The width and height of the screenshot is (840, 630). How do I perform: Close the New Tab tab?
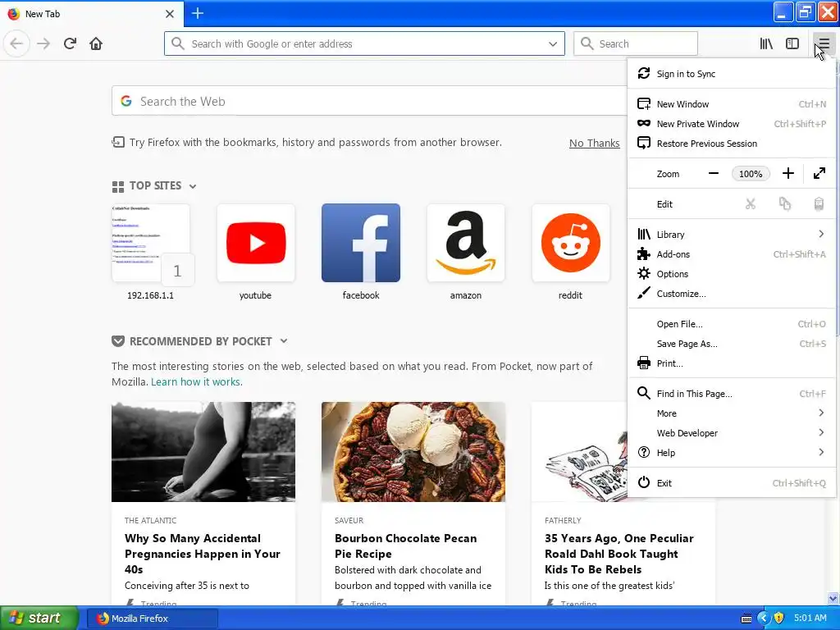pos(169,14)
